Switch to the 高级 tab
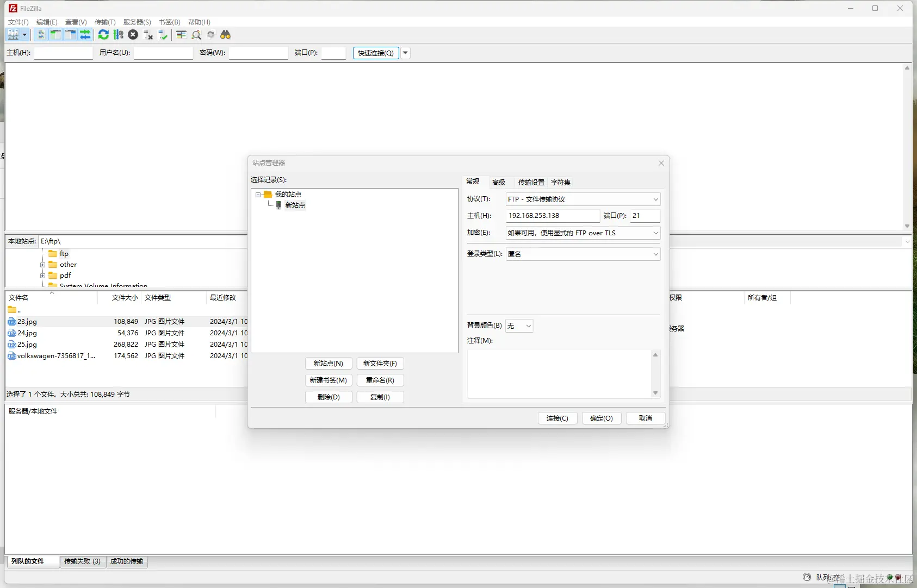 click(x=499, y=183)
